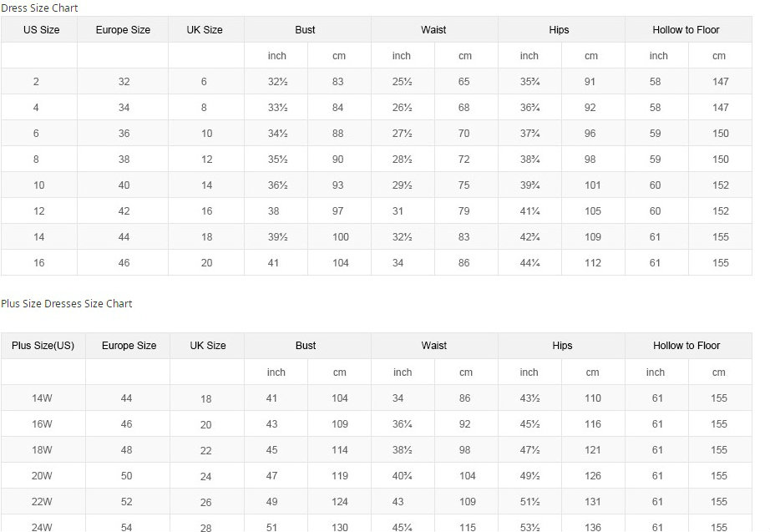The width and height of the screenshot is (770, 532).
Task: Select the Europe size 54 cell
Action: [x=126, y=527]
